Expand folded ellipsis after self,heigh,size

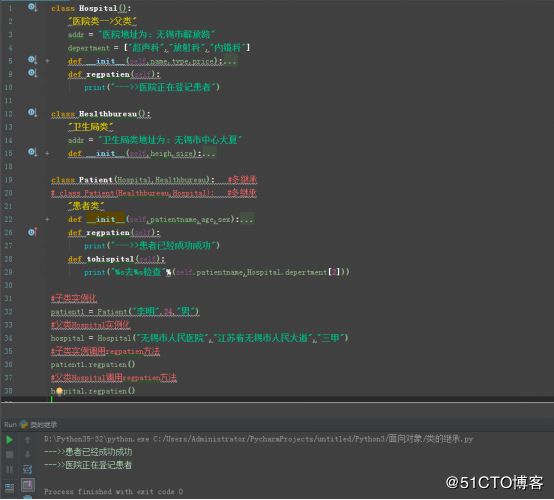pos(209,153)
